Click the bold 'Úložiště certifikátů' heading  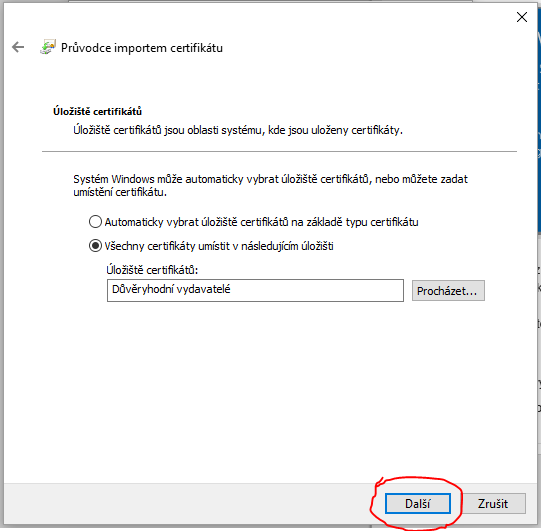pyautogui.click(x=97, y=111)
